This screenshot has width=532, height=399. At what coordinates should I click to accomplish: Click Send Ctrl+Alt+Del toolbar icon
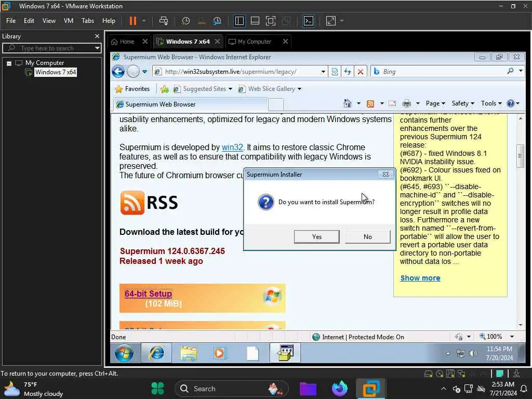[x=163, y=21]
